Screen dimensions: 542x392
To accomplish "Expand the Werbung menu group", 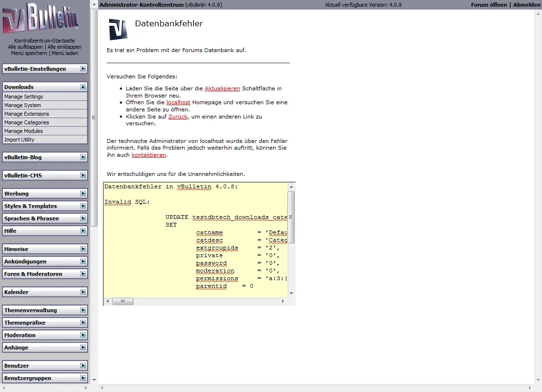I will coord(83,194).
